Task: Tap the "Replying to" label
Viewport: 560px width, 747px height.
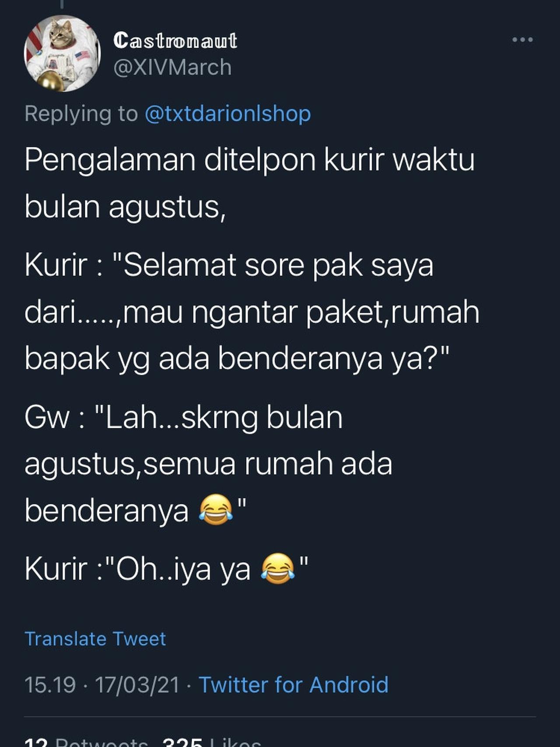Action: (81, 113)
